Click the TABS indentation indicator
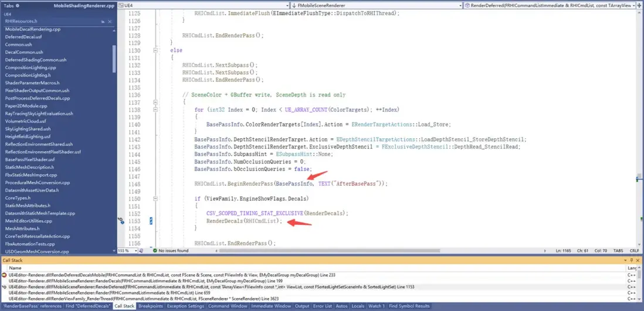The height and width of the screenshot is (311, 644). [619, 250]
